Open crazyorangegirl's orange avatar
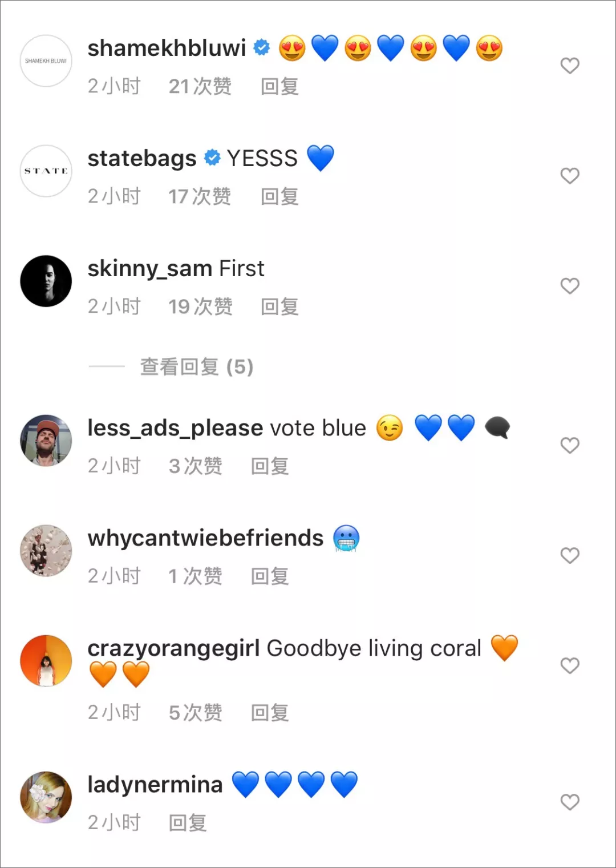 coord(46,661)
